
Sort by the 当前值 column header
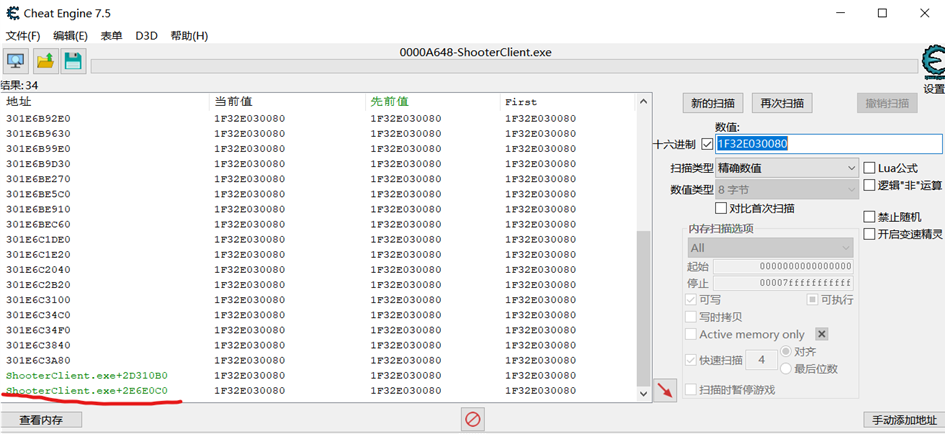(x=288, y=102)
